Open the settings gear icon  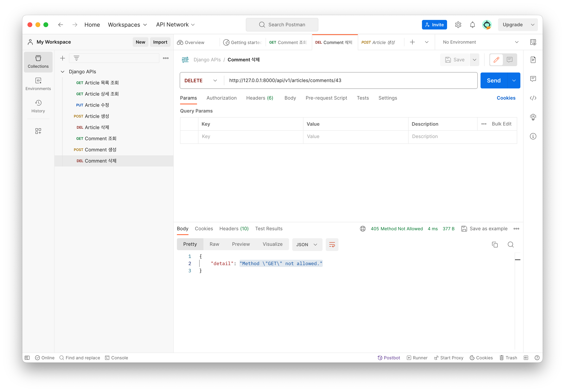pyautogui.click(x=458, y=25)
